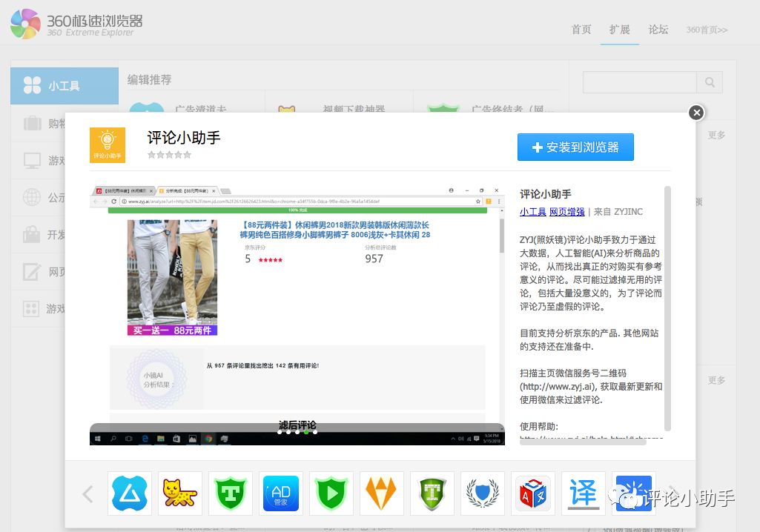Click the extension search input field
This screenshot has height=532, width=760.
pos(639,82)
